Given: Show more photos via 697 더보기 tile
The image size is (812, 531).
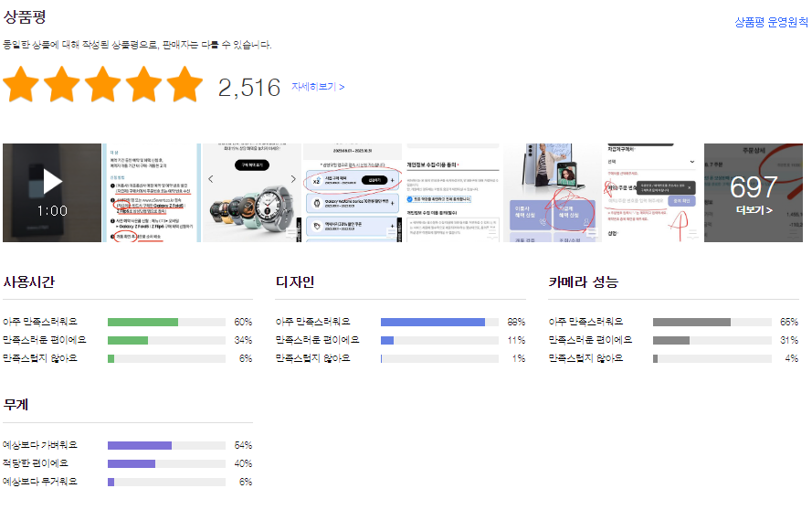Looking at the screenshot, I should click(754, 193).
